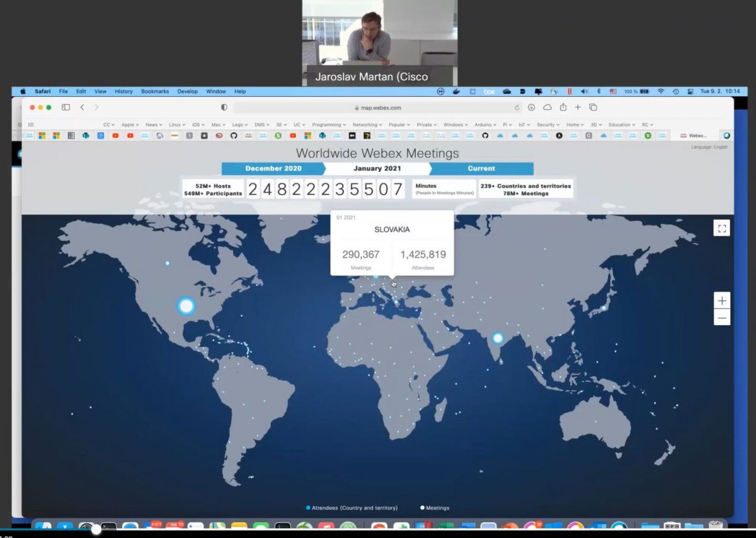Expand the Programming bookmarks folder
Viewport: 756px width, 538px height.
328,125
